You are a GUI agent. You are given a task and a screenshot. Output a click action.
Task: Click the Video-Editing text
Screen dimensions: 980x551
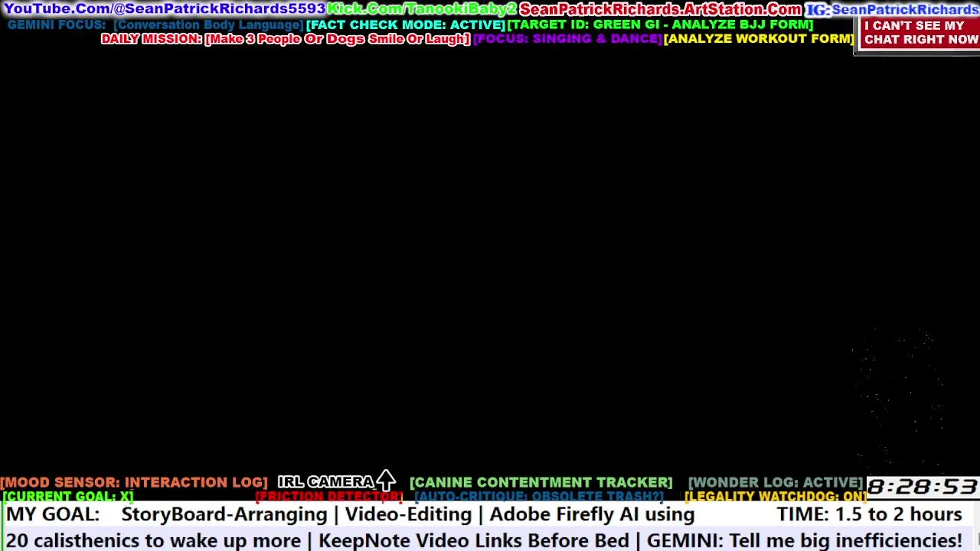tap(408, 515)
